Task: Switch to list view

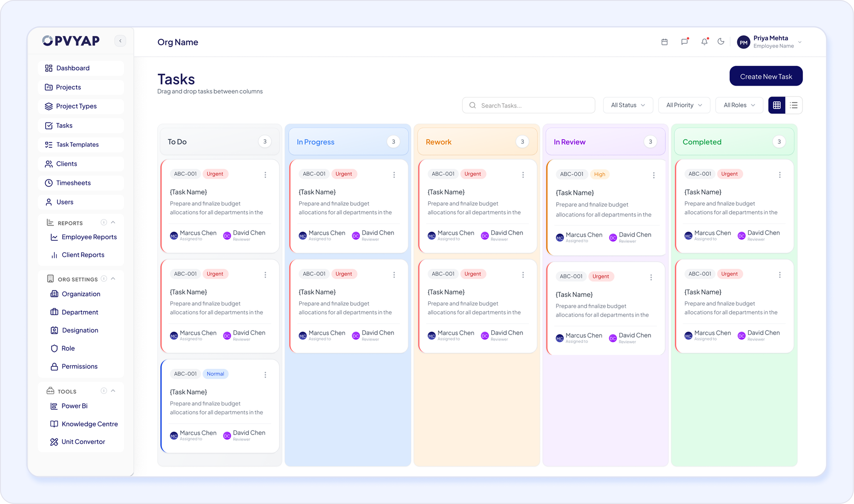Action: pyautogui.click(x=794, y=105)
